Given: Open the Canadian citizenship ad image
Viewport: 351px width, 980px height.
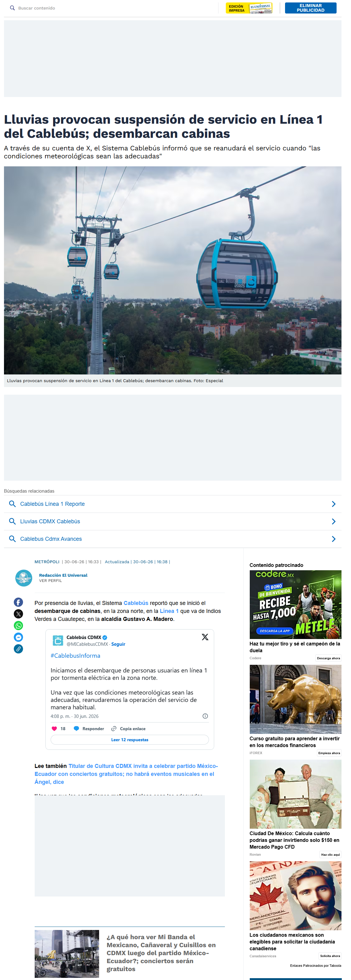Looking at the screenshot, I should [x=295, y=896].
